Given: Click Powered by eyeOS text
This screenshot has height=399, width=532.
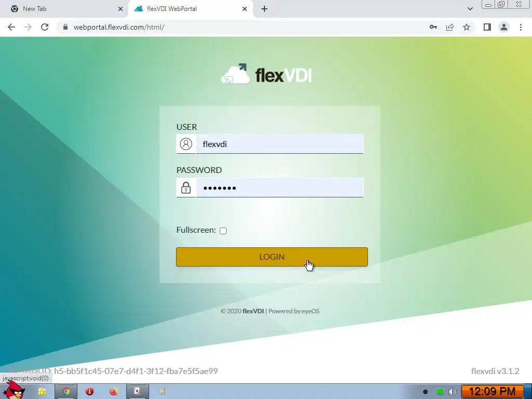Looking at the screenshot, I should coord(294,311).
